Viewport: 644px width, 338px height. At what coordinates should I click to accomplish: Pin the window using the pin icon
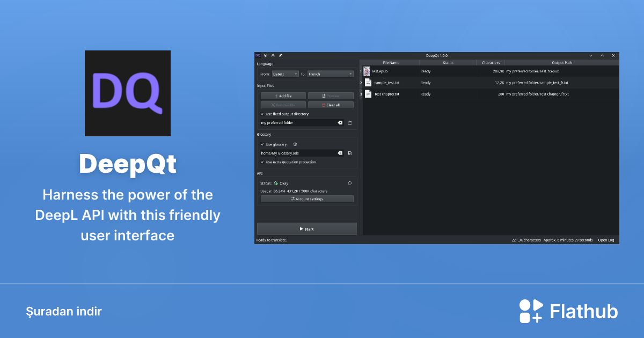coord(280,55)
